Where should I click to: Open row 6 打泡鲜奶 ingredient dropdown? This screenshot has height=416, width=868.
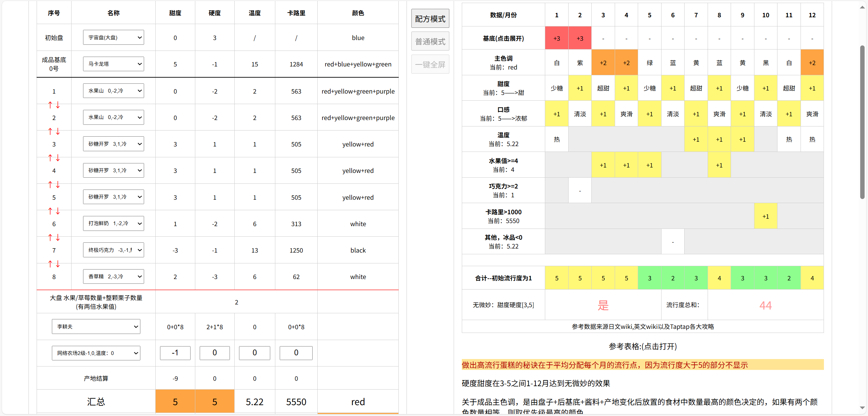(x=114, y=223)
